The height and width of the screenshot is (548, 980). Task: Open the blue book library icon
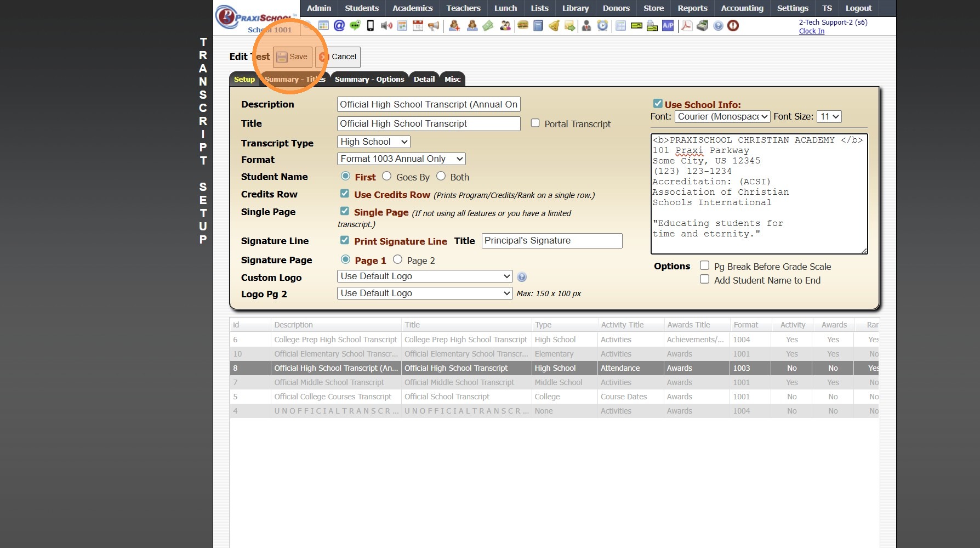[538, 26]
